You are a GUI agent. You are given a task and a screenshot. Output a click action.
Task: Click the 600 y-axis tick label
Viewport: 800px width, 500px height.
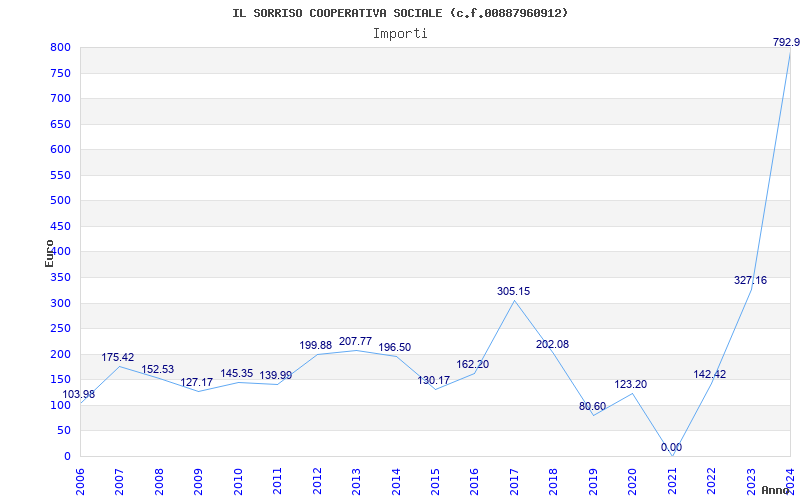pyautogui.click(x=60, y=149)
